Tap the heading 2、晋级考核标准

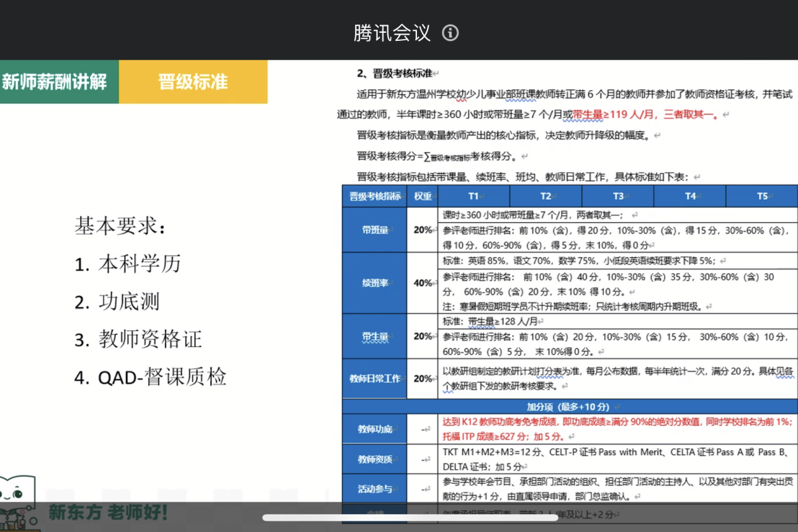click(x=394, y=73)
